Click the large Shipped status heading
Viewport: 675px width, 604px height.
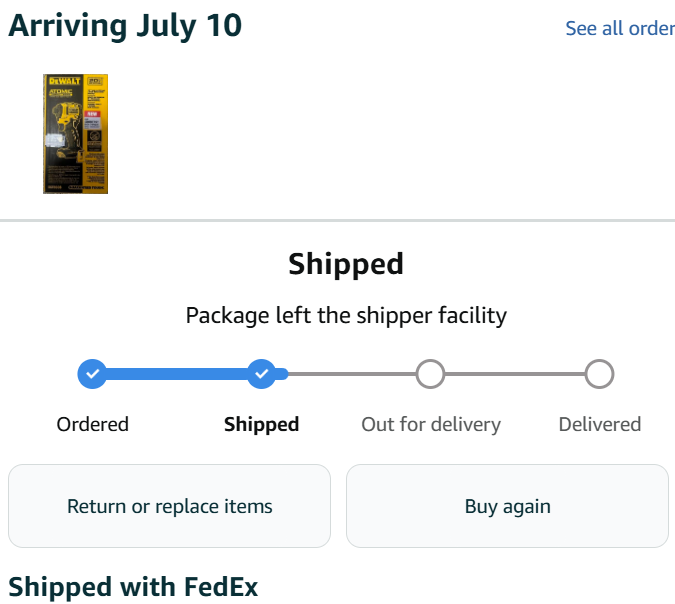[x=346, y=264]
